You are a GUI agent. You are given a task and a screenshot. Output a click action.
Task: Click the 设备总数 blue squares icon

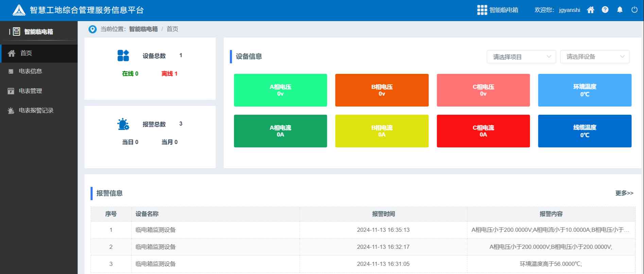coord(123,55)
